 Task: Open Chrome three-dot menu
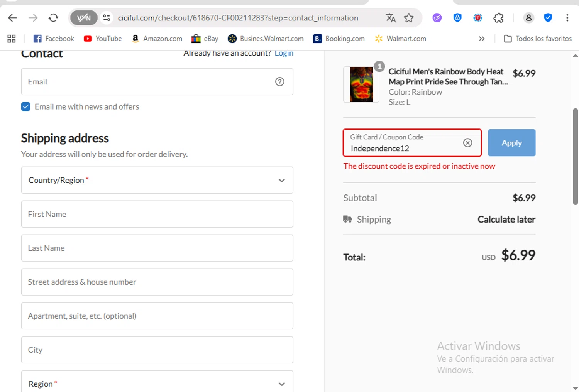(x=567, y=18)
